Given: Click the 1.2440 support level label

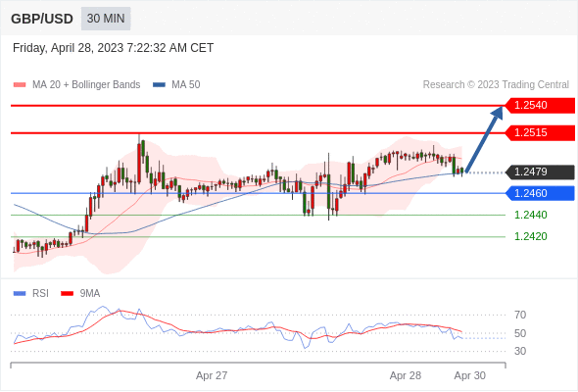Looking at the screenshot, I should (530, 215).
